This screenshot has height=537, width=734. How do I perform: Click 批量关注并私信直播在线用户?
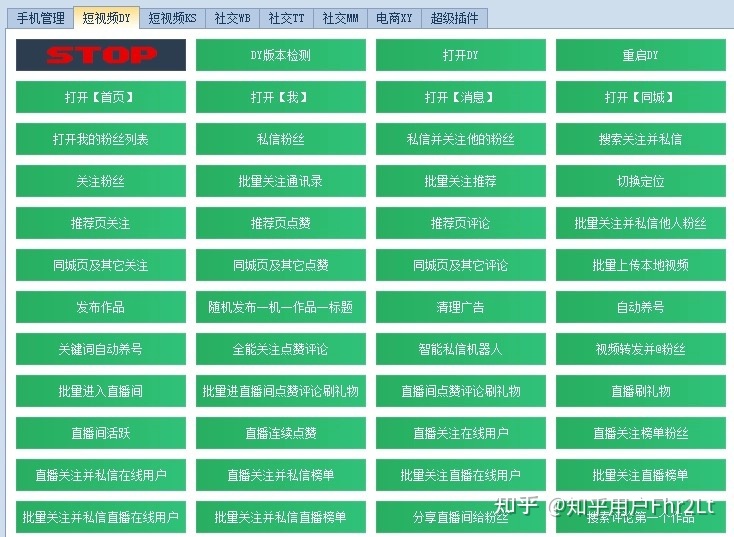pos(101,517)
